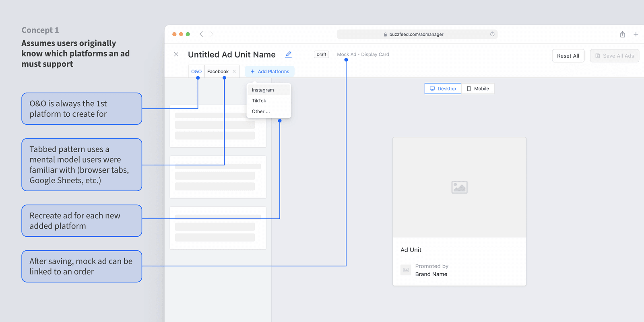Click the browser back arrow
Screen dimensions: 644x322
click(x=201, y=34)
